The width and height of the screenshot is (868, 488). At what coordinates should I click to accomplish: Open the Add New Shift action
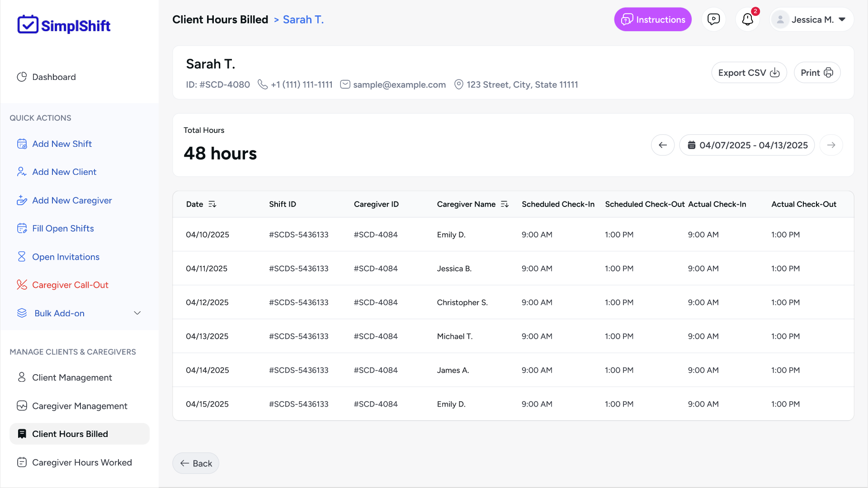click(x=61, y=144)
